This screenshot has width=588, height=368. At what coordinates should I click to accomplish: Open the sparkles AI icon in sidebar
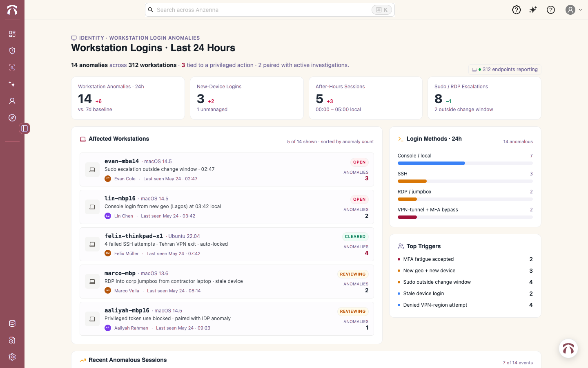tap(12, 84)
